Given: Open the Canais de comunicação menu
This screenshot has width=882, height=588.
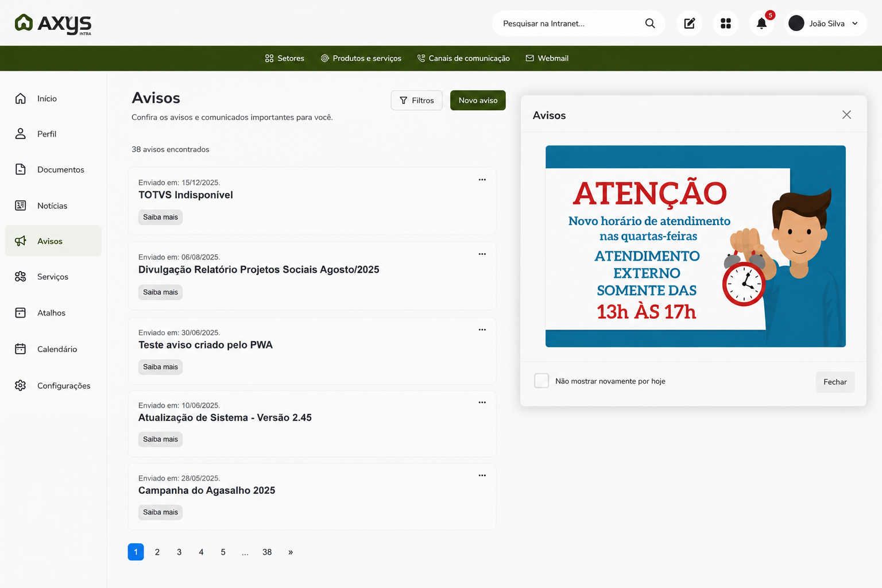Looking at the screenshot, I should (x=463, y=59).
